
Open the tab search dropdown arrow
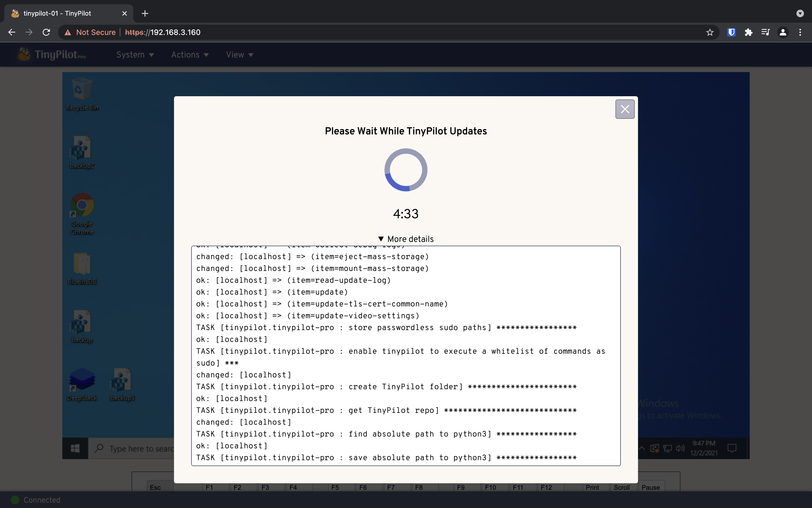[x=800, y=13]
